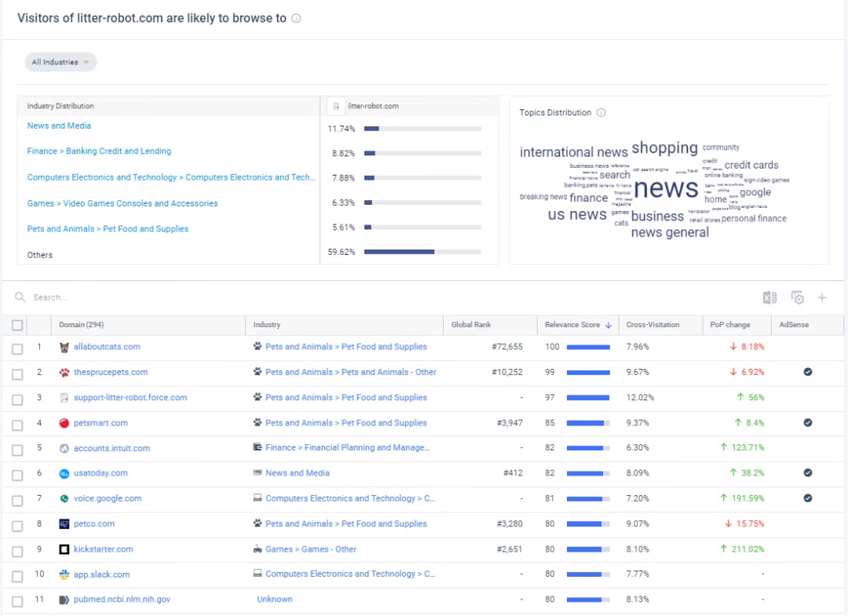The width and height of the screenshot is (848, 616).
Task: Click the plus icon above table
Action: pos(822,297)
